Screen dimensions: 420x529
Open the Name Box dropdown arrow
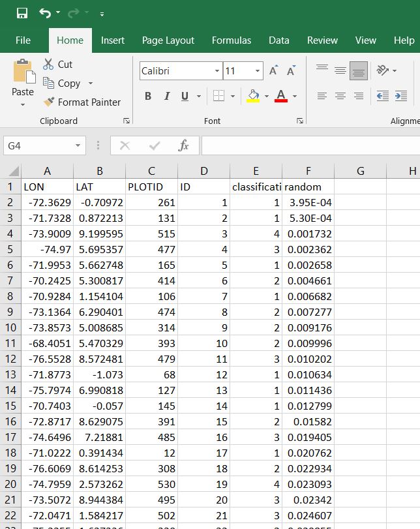pos(78,146)
